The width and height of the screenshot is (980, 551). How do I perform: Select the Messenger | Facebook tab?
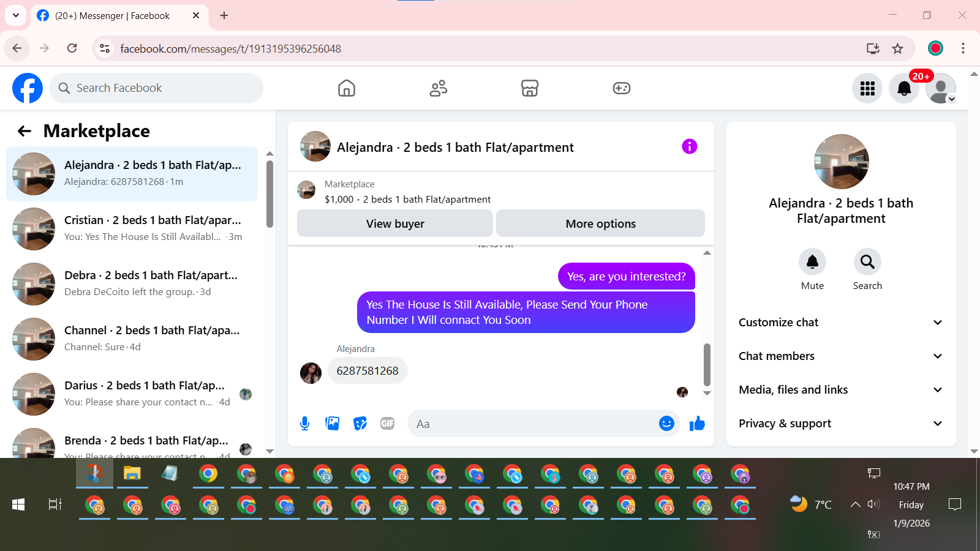pyautogui.click(x=119, y=16)
